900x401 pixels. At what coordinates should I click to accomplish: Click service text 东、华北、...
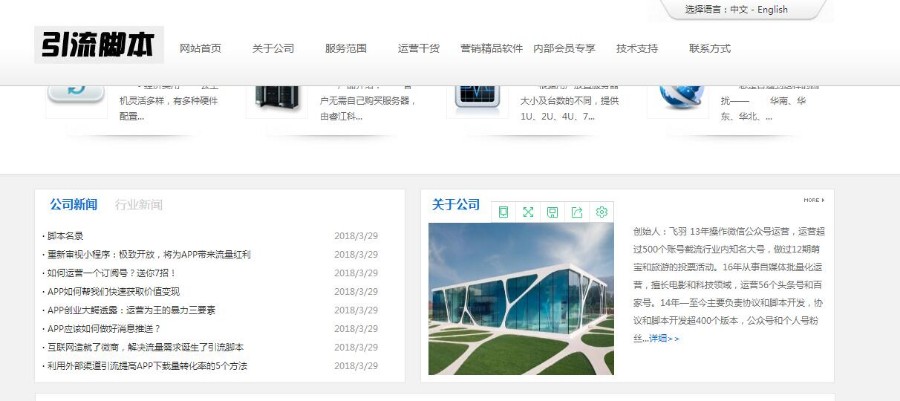click(x=746, y=116)
